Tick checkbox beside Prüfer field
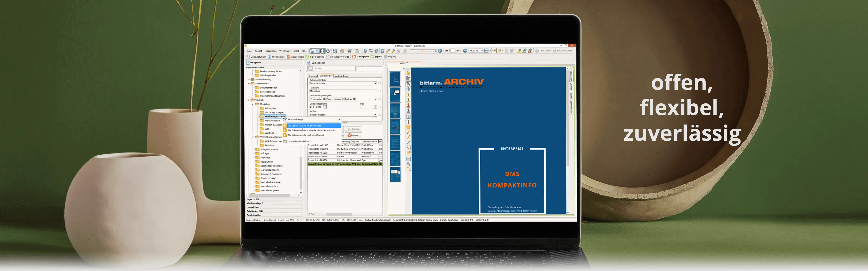Image resolution: width=868 pixels, height=271 pixels. (x=380, y=115)
